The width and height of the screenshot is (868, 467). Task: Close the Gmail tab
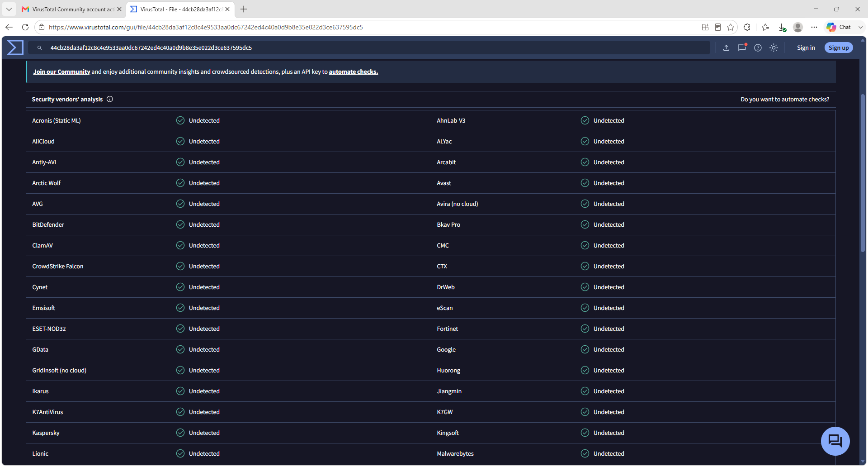(x=119, y=9)
